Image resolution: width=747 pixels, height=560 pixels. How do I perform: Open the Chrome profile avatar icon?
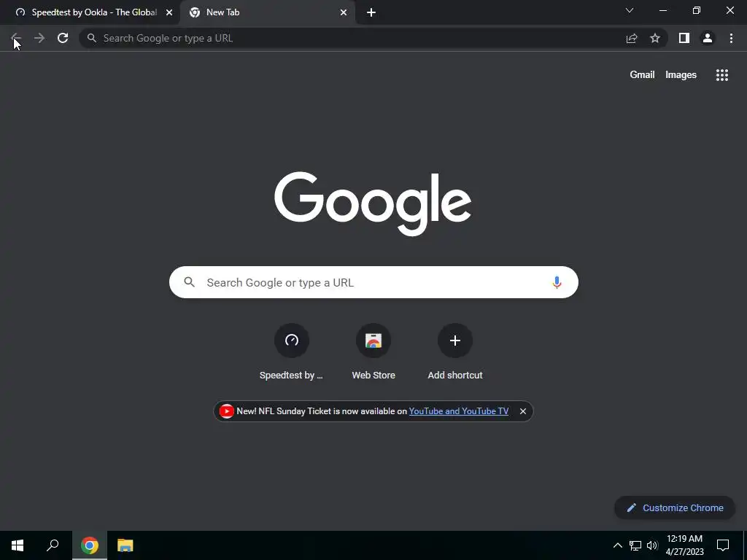pos(708,38)
